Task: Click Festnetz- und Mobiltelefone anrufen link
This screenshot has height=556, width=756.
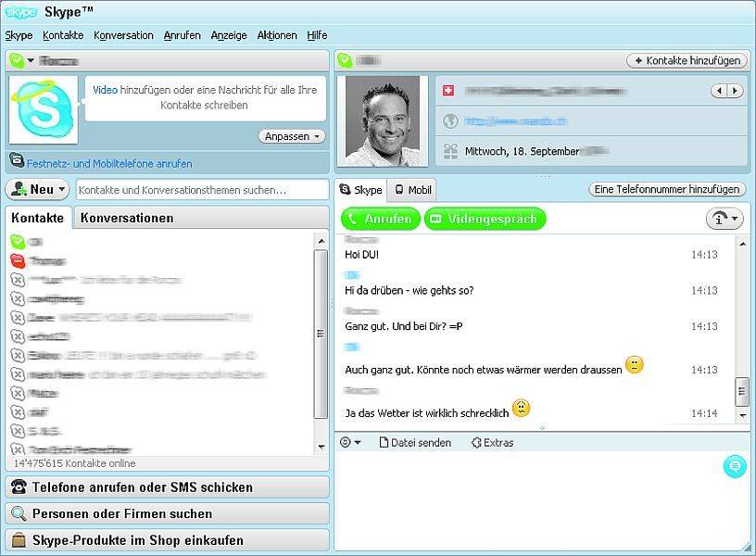Action: [109, 164]
